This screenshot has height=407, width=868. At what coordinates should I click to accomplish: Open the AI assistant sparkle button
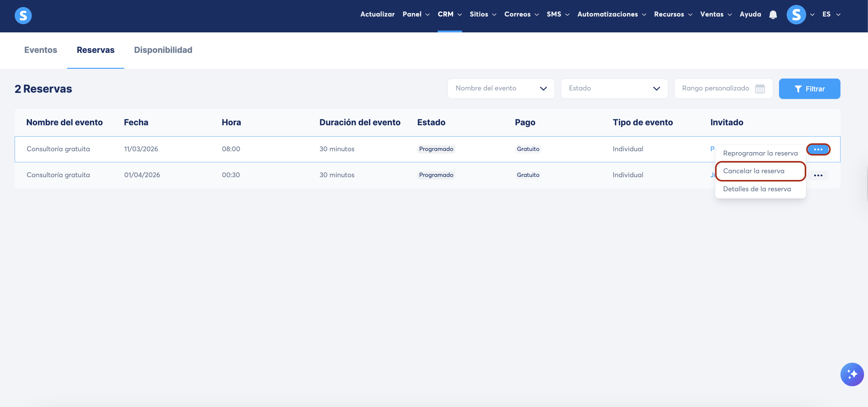[x=851, y=374]
